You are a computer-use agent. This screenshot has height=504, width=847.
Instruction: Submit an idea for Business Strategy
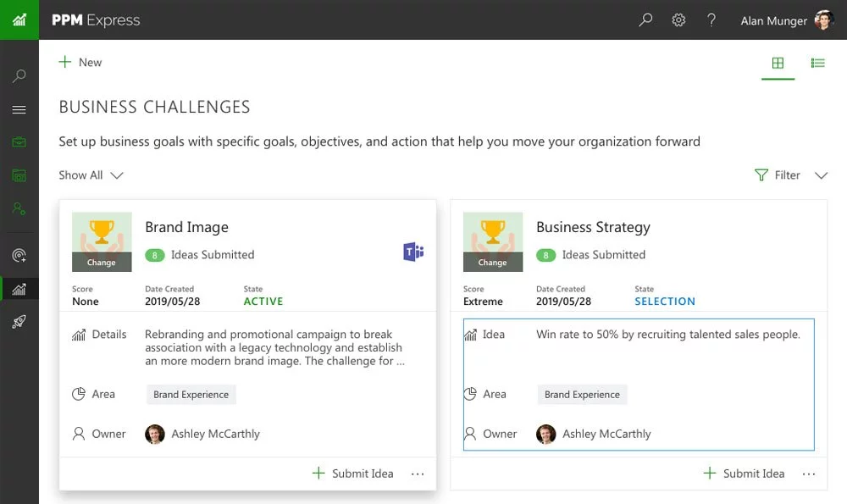[744, 474]
